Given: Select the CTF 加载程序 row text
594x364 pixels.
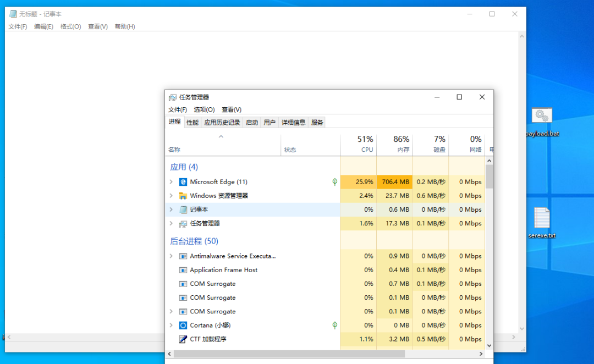Looking at the screenshot, I should pos(208,339).
